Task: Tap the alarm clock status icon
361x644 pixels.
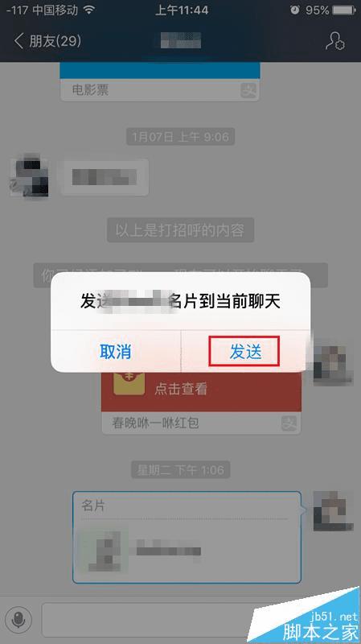Action: point(294,10)
